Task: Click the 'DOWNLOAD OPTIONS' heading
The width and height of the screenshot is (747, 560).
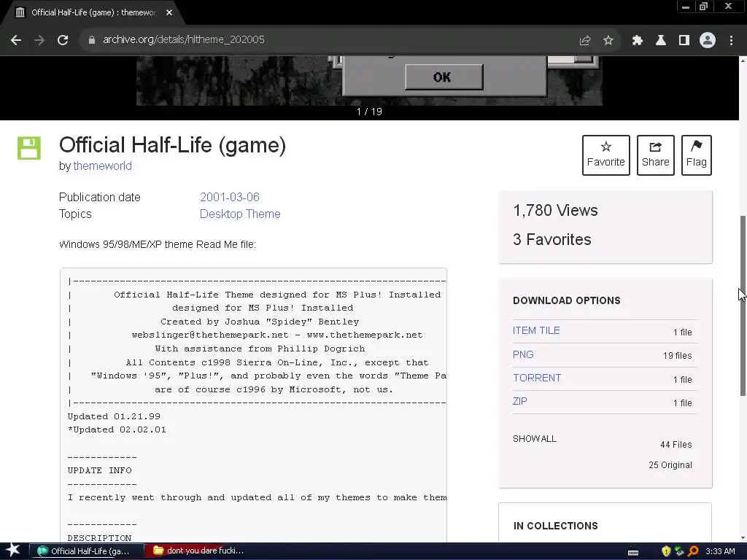Action: [x=566, y=300]
